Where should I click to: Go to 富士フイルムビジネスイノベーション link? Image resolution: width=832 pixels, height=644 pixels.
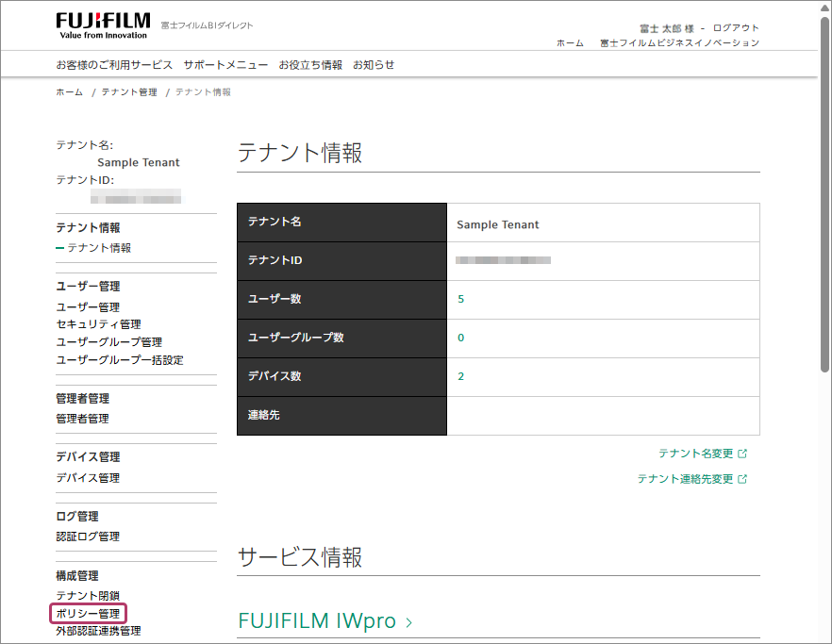click(x=679, y=42)
